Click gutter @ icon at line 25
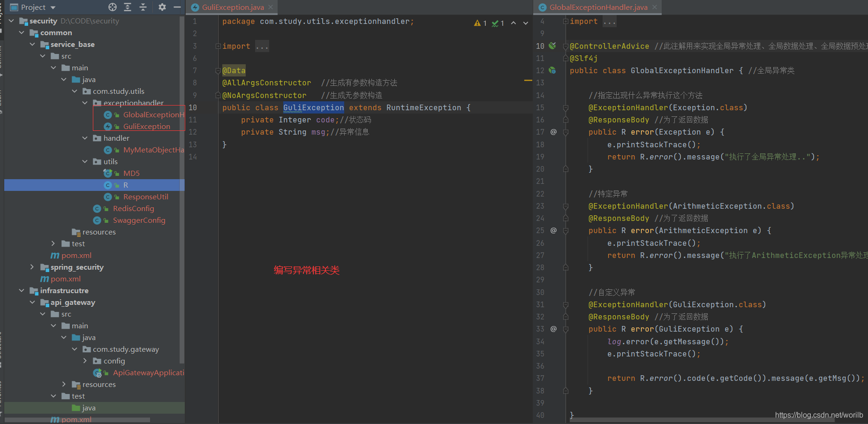Screen dimensions: 868x424 pyautogui.click(x=553, y=230)
